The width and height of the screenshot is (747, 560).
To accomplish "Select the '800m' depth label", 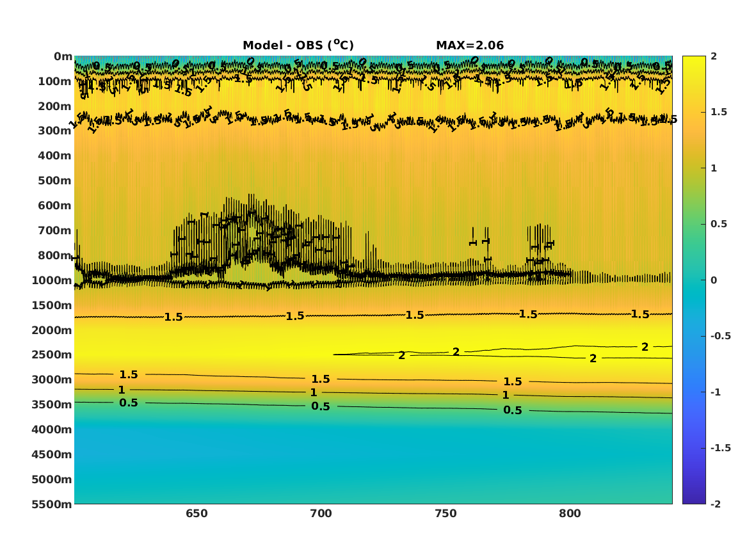I will click(55, 255).
